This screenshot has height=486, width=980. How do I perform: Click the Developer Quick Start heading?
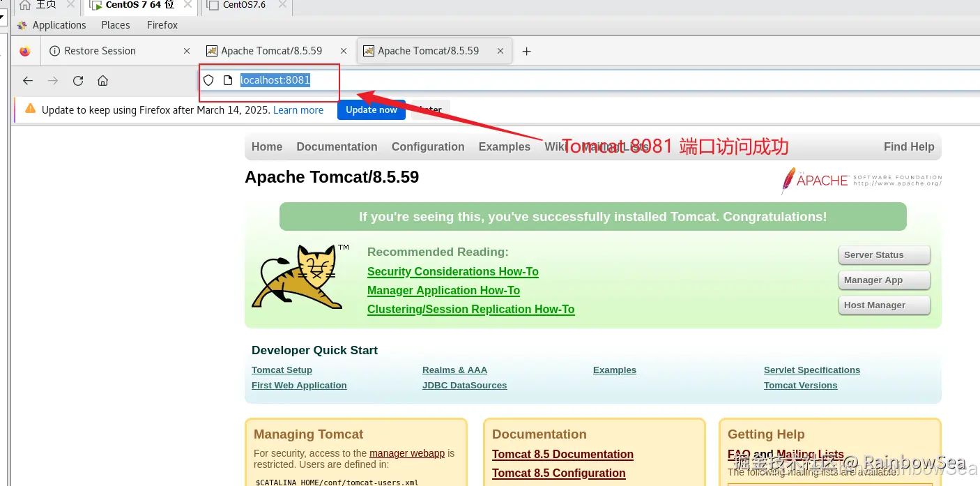315,351
